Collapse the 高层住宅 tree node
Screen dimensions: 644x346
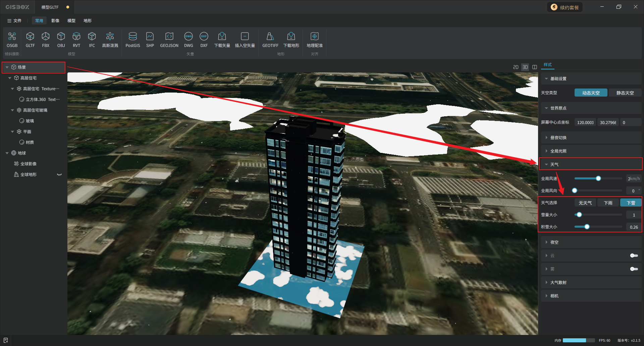[x=10, y=78]
